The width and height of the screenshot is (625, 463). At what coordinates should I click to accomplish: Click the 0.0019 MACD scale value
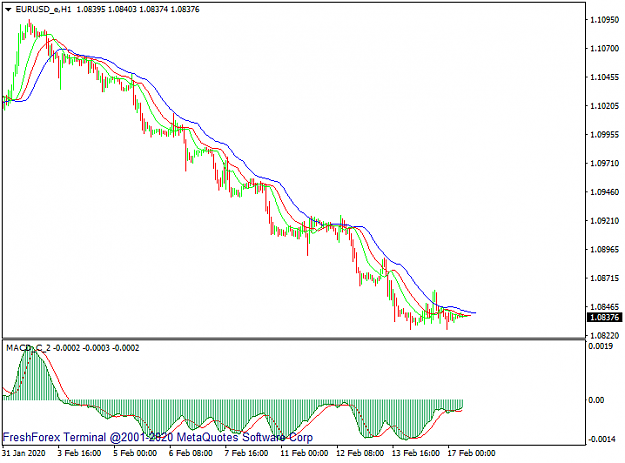600,346
